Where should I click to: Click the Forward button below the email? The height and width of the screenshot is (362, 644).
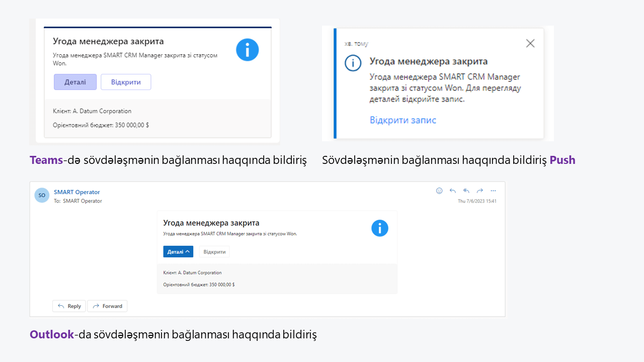click(x=107, y=306)
